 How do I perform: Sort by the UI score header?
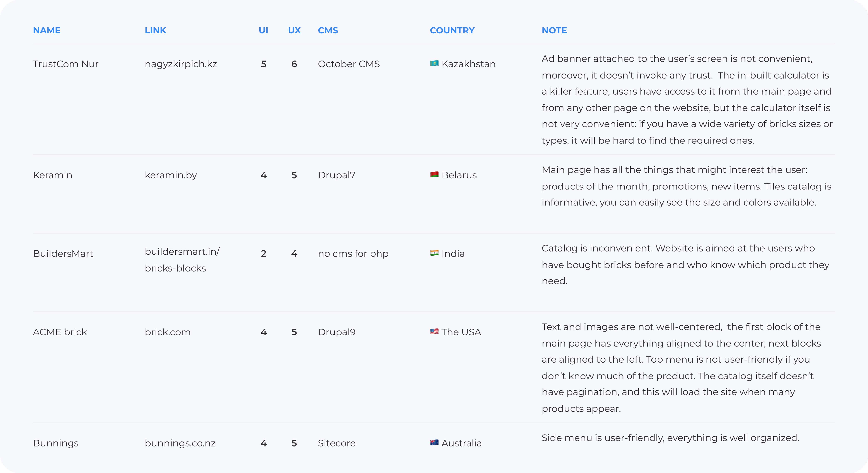(263, 30)
